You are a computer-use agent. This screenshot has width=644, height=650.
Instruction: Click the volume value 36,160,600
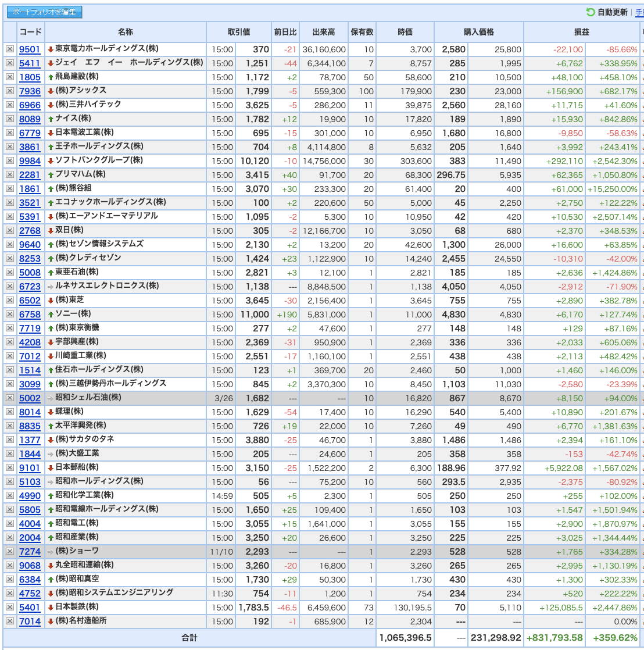coord(324,49)
